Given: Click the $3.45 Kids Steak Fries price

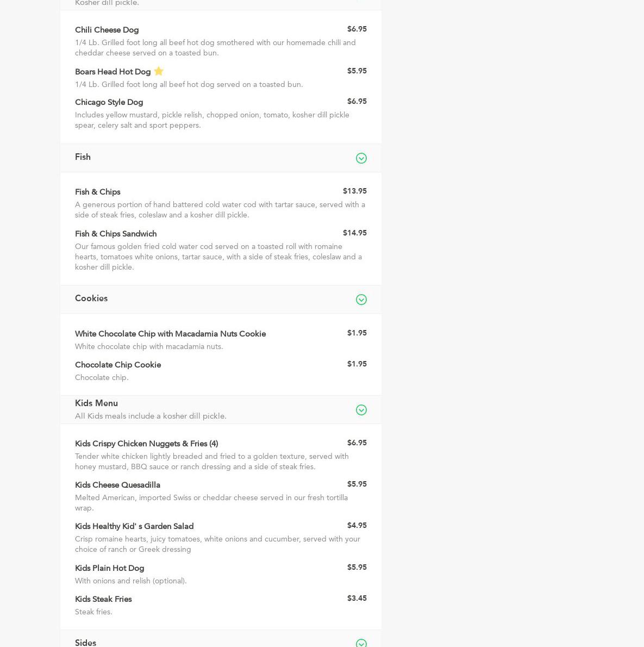Looking at the screenshot, I should click(357, 598).
